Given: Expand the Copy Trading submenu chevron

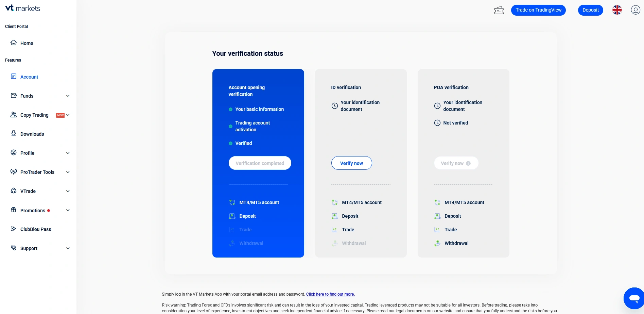Looking at the screenshot, I should [68, 115].
